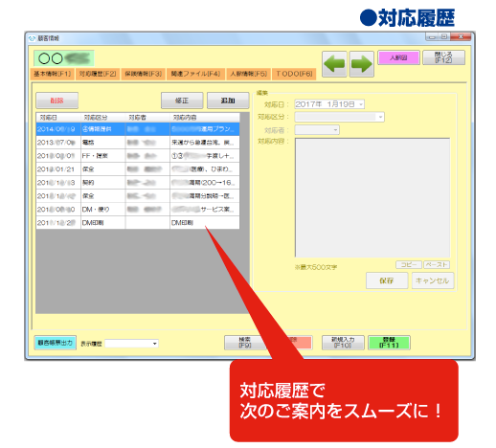Click the 保存 button

[387, 280]
